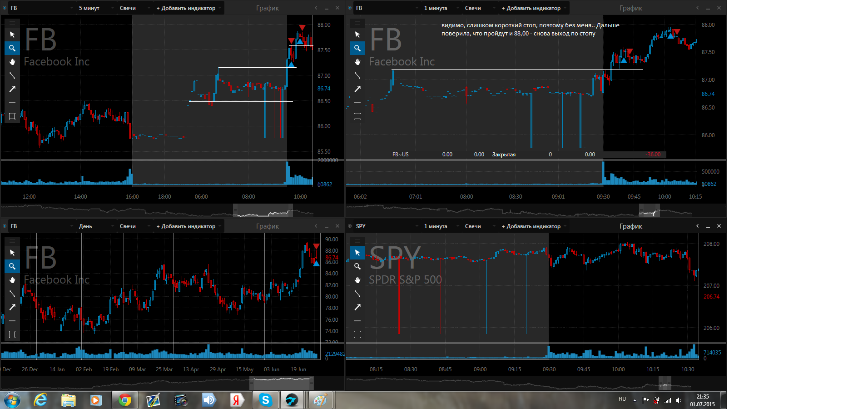Screen dimensions: 868x414
Task: Open Google Chrome from the taskbar
Action: click(x=124, y=400)
